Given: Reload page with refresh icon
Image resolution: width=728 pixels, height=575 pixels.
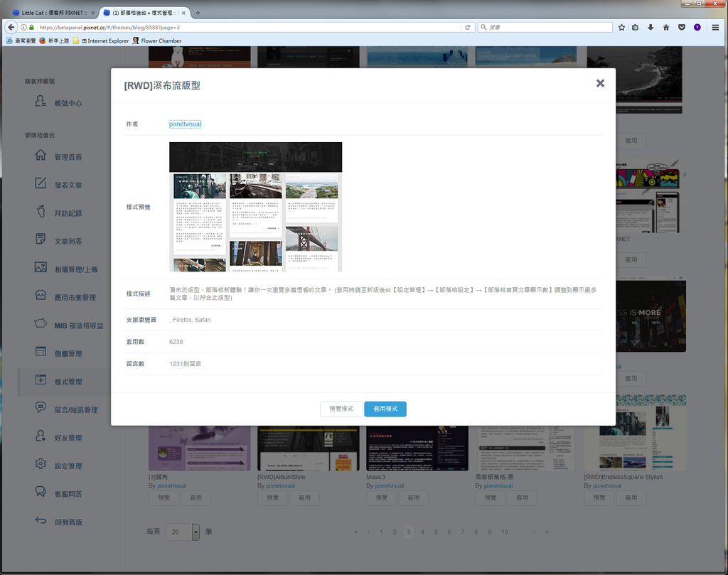Looking at the screenshot, I should (468, 28).
